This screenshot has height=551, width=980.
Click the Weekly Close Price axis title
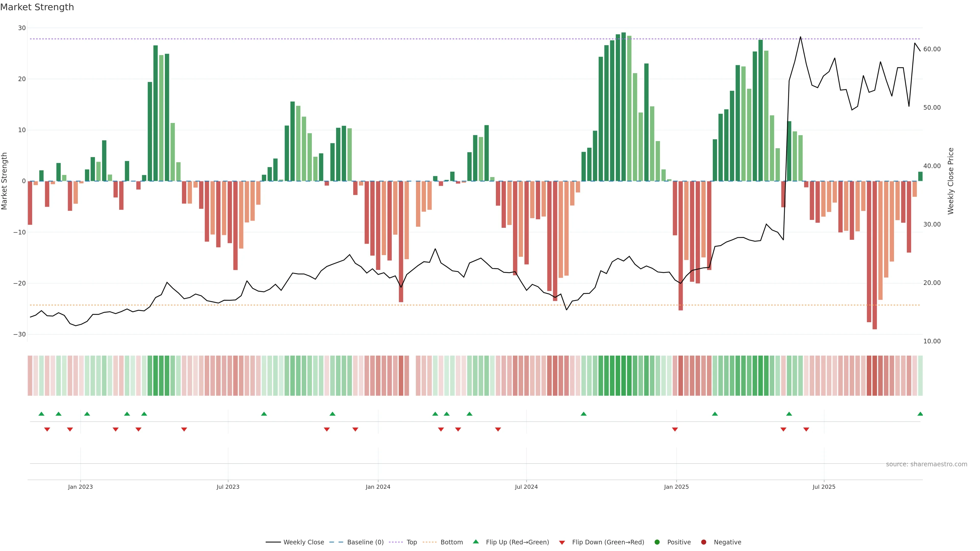point(951,181)
